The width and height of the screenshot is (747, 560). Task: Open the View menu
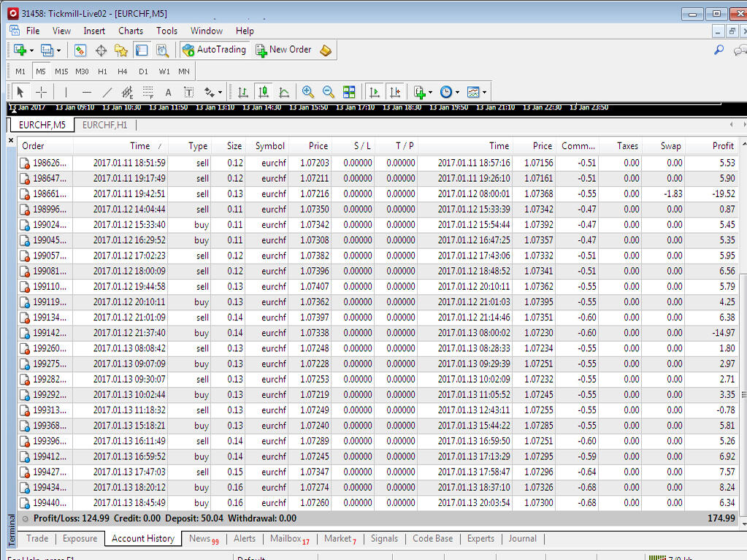point(61,31)
